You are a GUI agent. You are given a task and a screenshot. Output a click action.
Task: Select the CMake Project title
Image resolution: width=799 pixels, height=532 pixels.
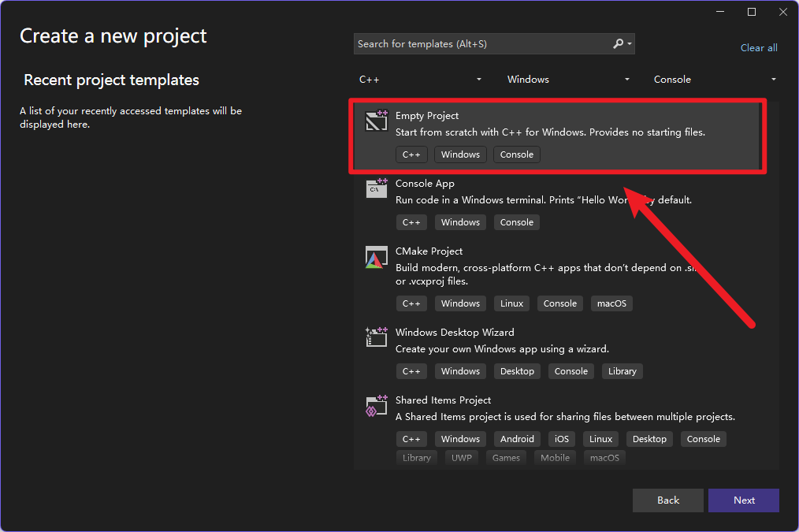(429, 251)
